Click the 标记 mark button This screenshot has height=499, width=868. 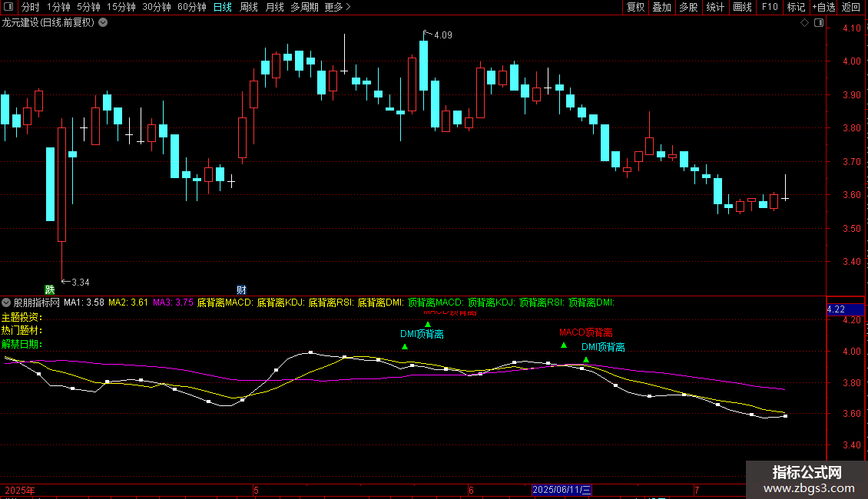click(x=796, y=7)
